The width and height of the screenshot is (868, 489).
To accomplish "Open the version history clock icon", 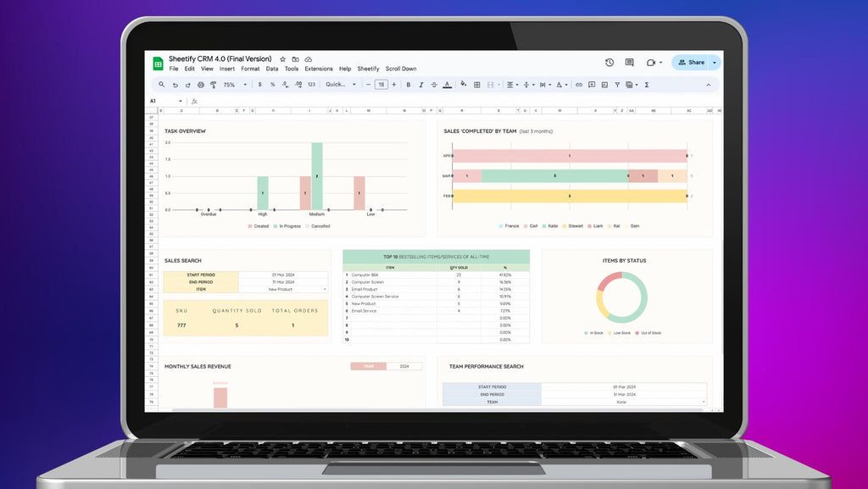I will [609, 63].
